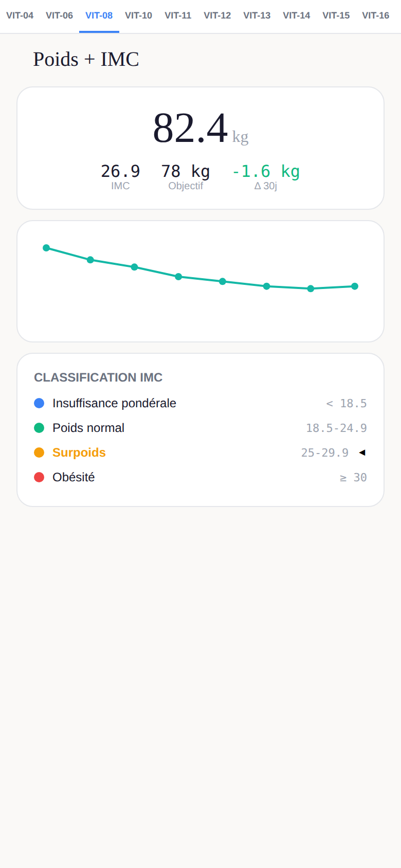Click the 78 kg Objectif value
401x868 pixels.
[186, 171]
